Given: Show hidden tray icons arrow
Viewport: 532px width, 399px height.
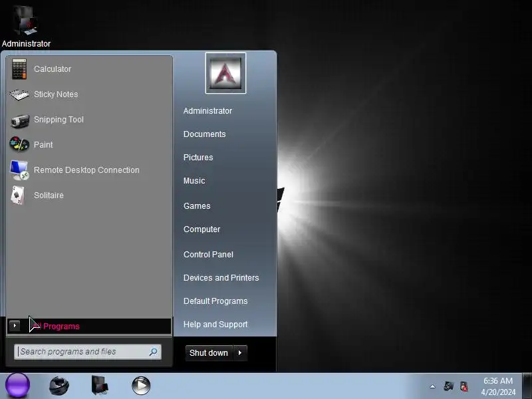Looking at the screenshot, I should [433, 386].
